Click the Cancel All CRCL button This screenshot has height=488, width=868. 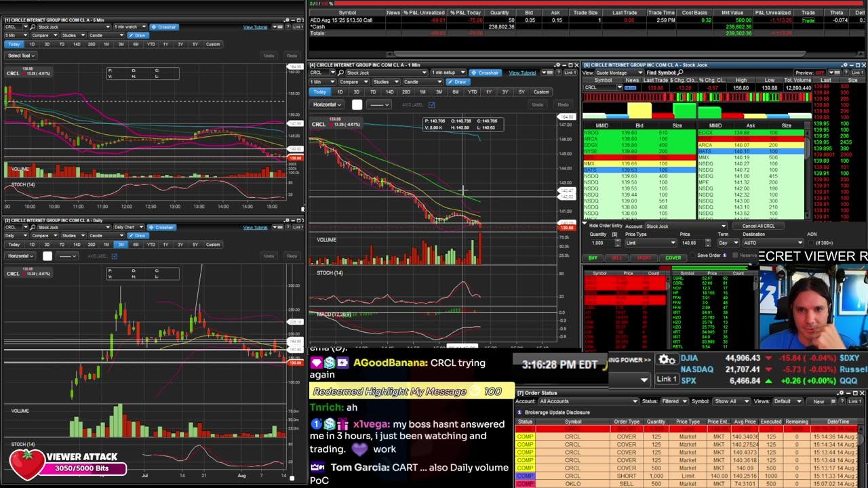[758, 226]
